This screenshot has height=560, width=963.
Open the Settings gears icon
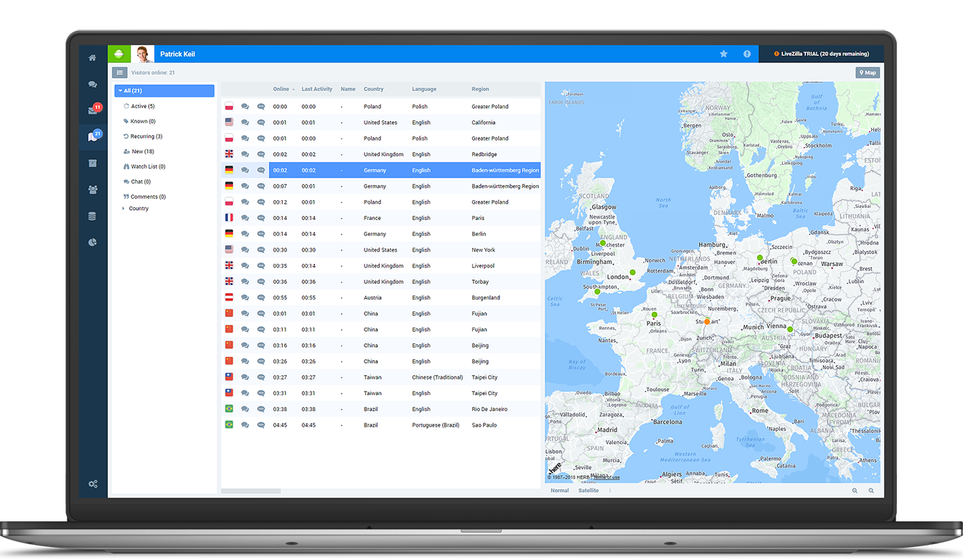pyautogui.click(x=93, y=484)
